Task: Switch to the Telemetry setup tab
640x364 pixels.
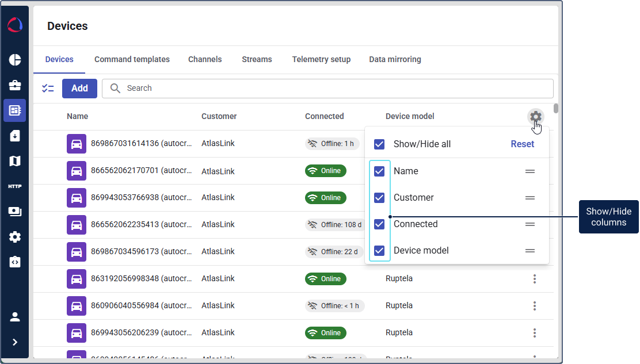Action: 321,59
